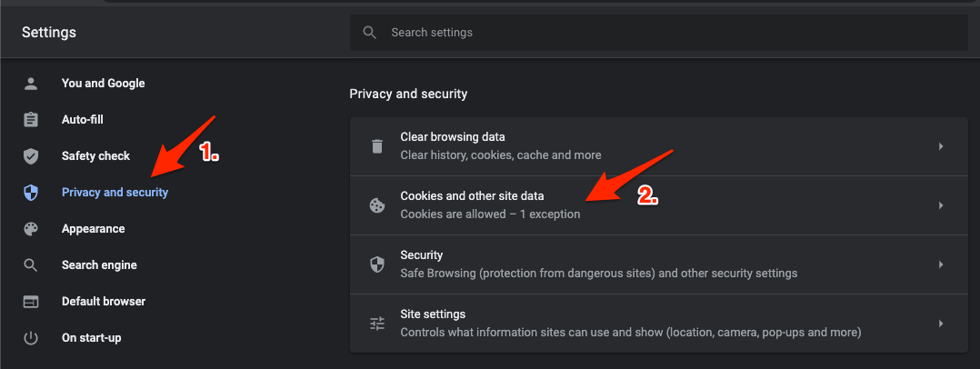
Task: Click the cookie icon in settings list
Action: (377, 205)
